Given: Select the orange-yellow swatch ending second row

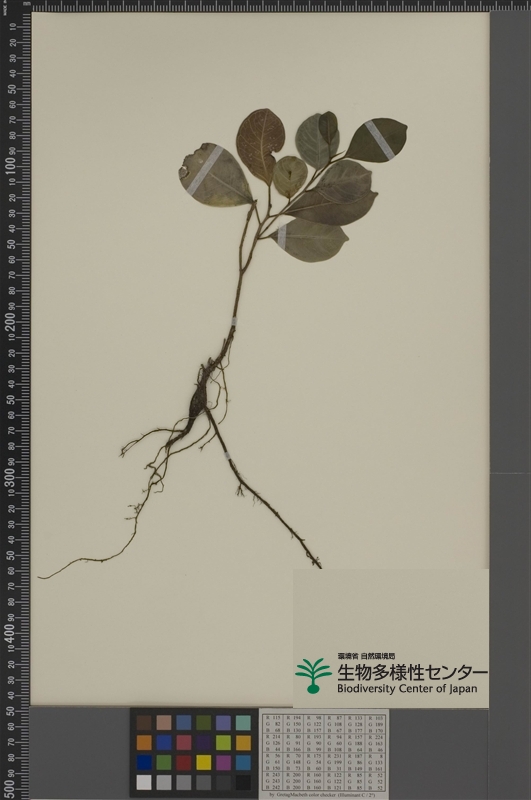Looking at the screenshot, I should (243, 742).
